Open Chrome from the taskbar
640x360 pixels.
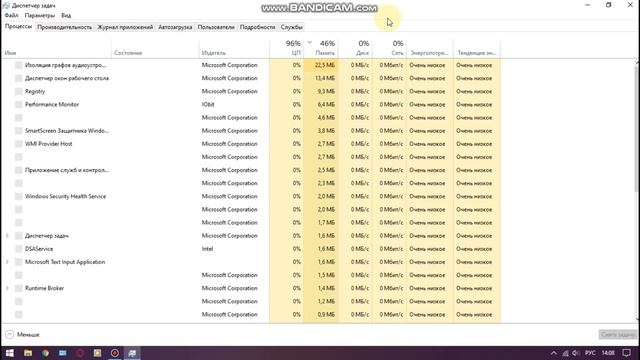45,353
